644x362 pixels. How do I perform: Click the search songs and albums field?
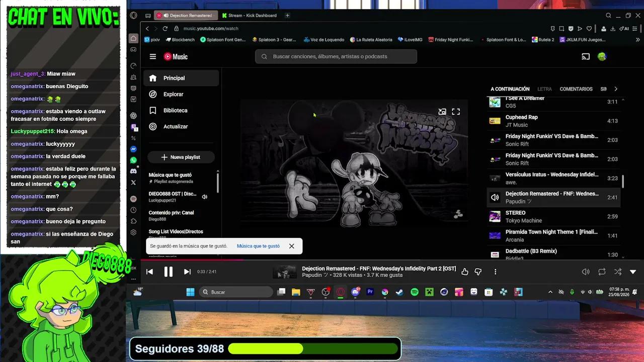click(336, 56)
